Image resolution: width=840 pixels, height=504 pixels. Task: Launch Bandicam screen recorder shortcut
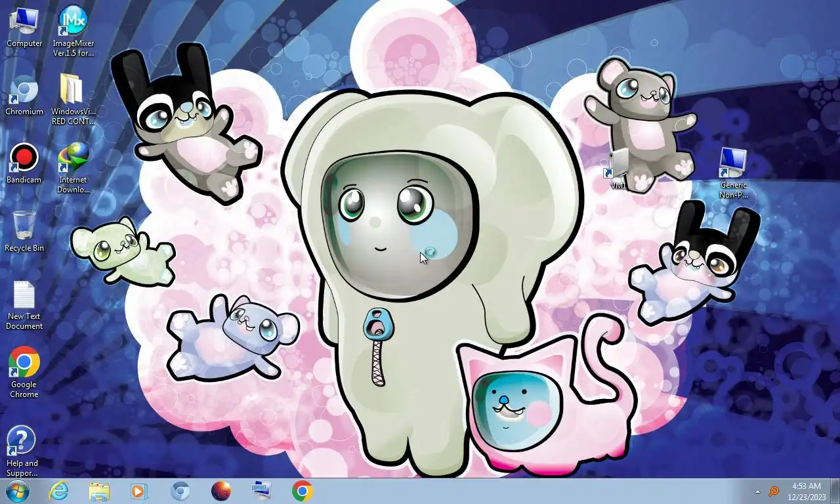pos(24,164)
